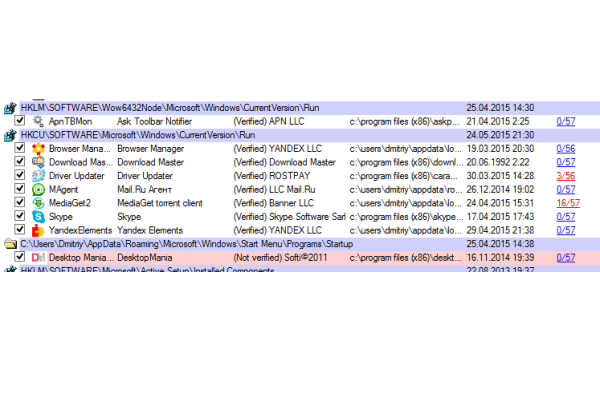
Task: Click the ApnTBMon gear icon
Action: pos(38,121)
